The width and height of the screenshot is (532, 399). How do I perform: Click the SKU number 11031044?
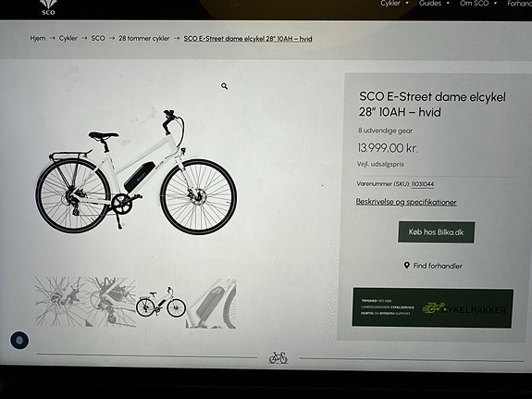pos(423,184)
